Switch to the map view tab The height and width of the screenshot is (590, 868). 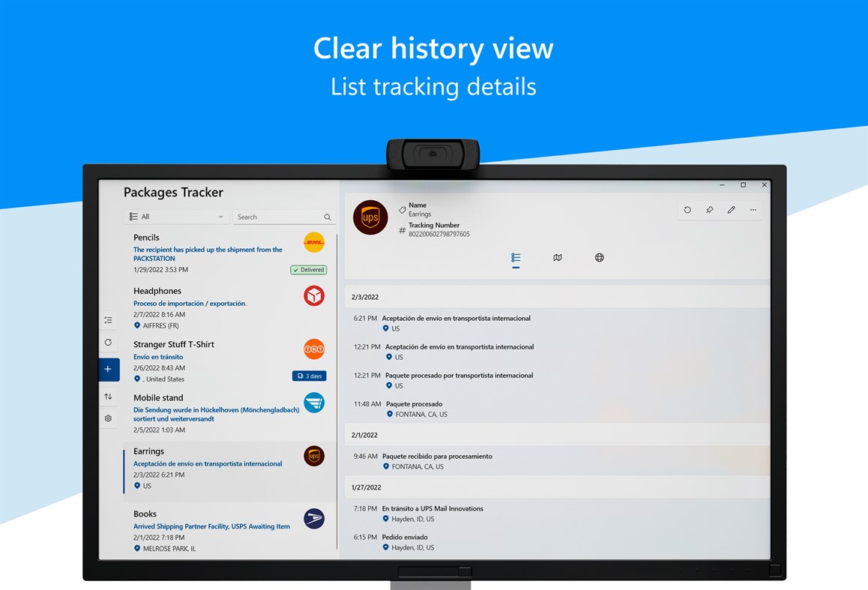pyautogui.click(x=558, y=257)
